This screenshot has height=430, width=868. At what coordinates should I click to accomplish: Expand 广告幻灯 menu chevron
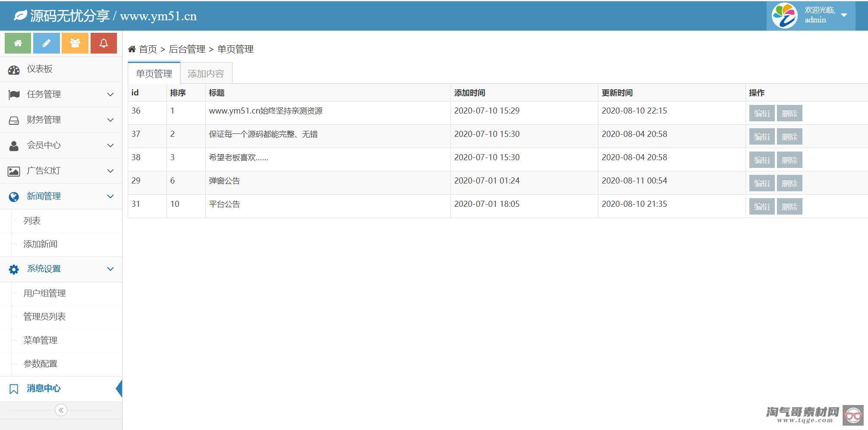tap(110, 171)
